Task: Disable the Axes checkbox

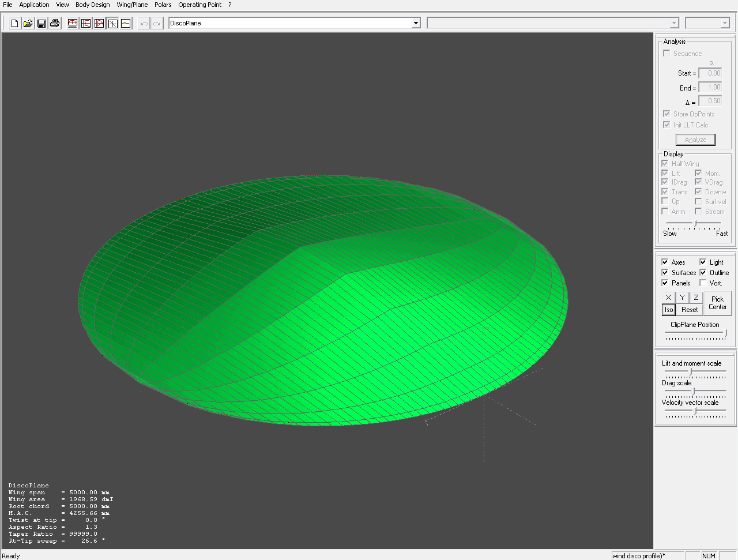Action: coord(665,262)
